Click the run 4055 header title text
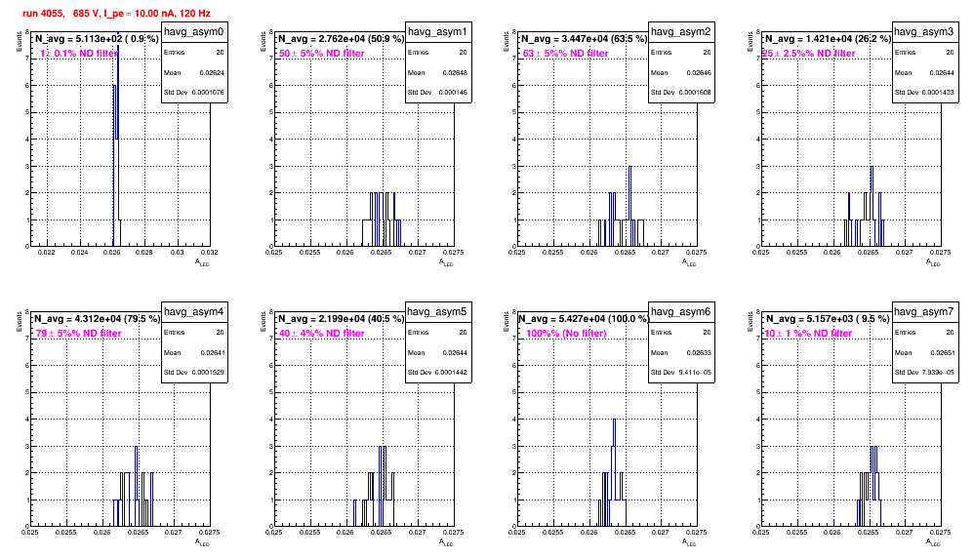The width and height of the screenshot is (974, 560). tap(115, 13)
